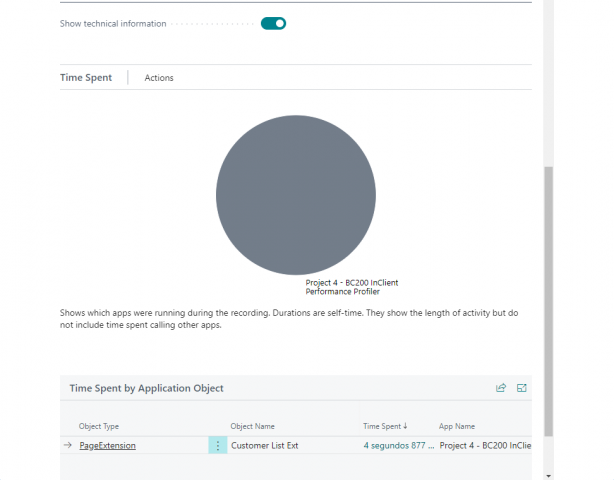Open the Time Spent tab
The width and height of the screenshot is (614, 480).
[86, 78]
